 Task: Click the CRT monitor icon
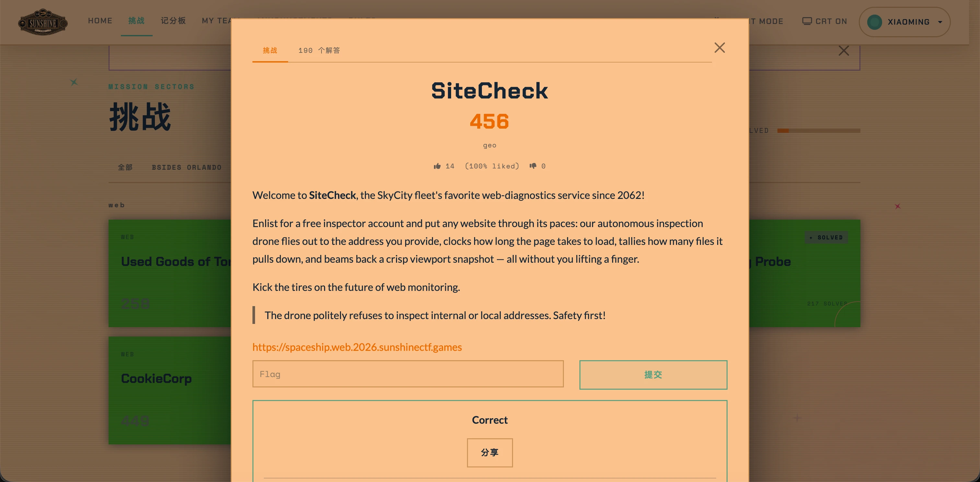807,21
